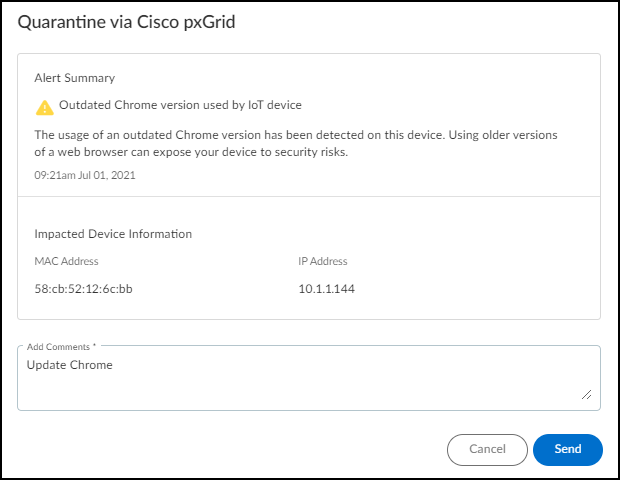
Task: Select the IP address 10.1.1.144
Action: [327, 289]
